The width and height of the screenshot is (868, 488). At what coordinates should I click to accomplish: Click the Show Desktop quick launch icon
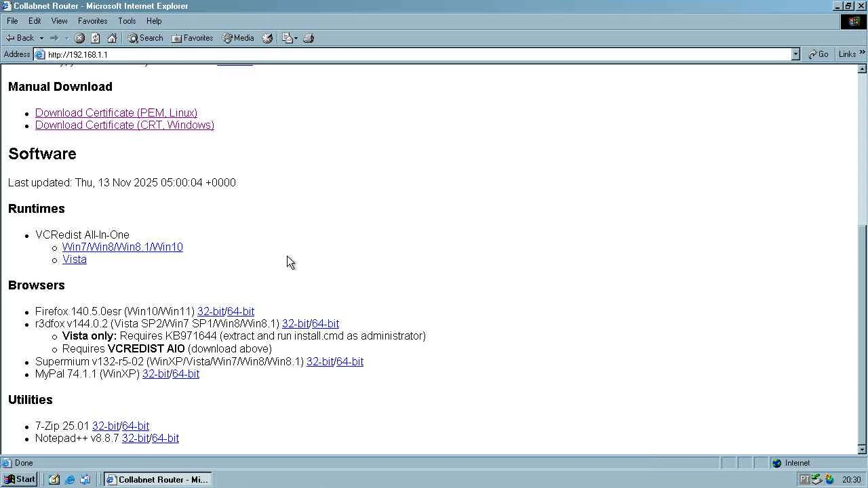54,479
